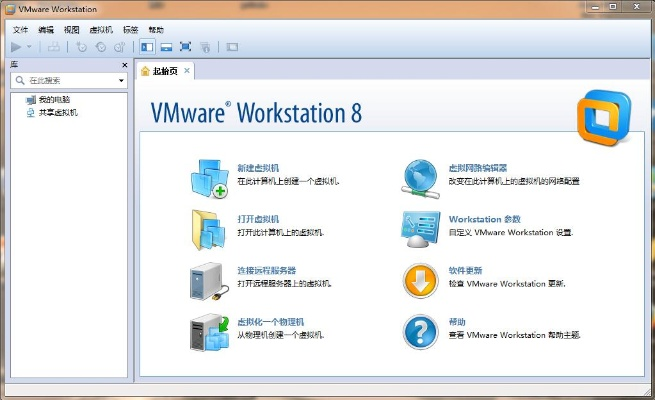The width and height of the screenshot is (655, 400).
Task: Click text 自定义 VMware Workstation 设置
Action: [x=511, y=232]
